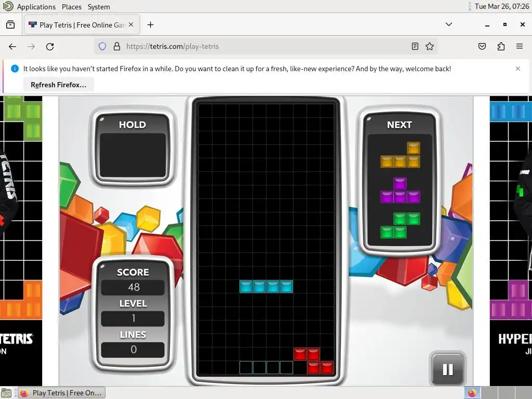
Task: Pause the Tetris game
Action: click(x=448, y=369)
